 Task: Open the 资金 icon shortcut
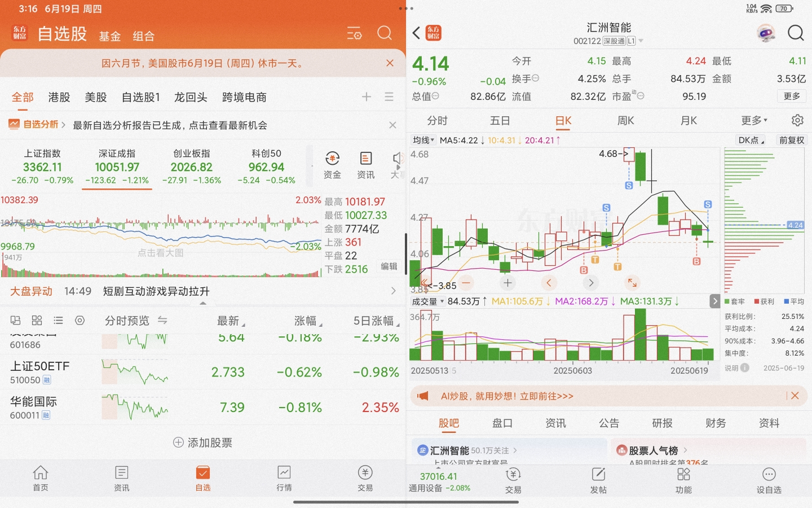[x=333, y=165]
